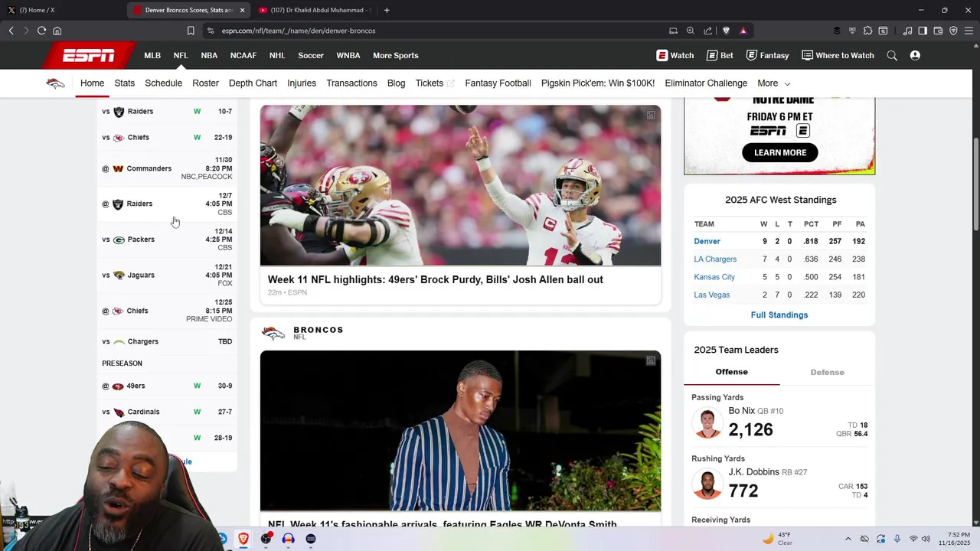Image resolution: width=980 pixels, height=551 pixels.
Task: Click Bo Nix player name
Action: (x=741, y=411)
